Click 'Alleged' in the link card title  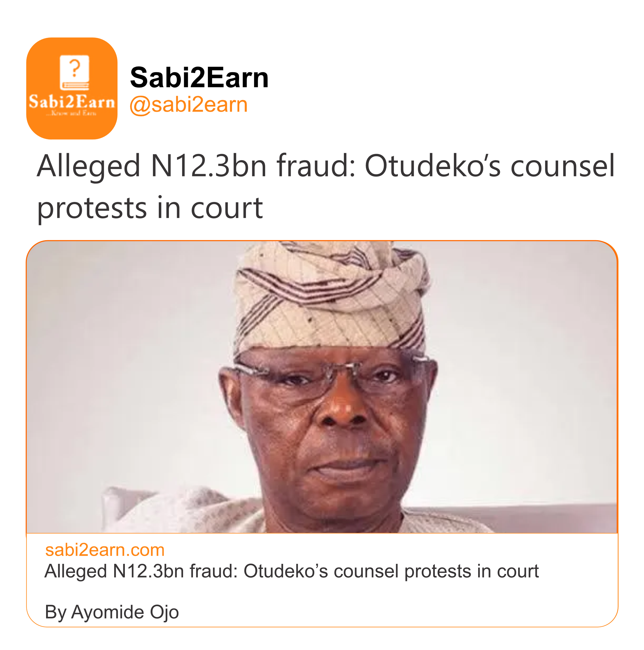[x=76, y=571]
